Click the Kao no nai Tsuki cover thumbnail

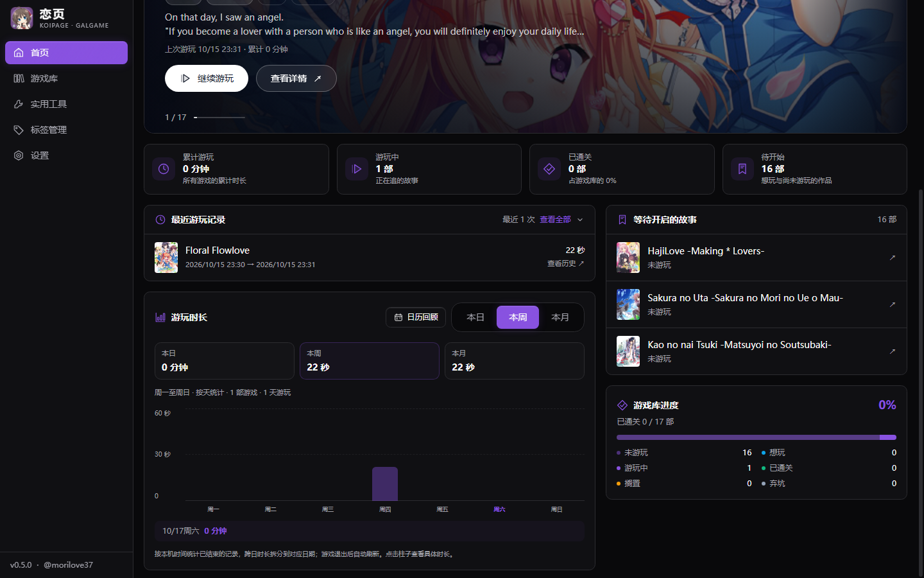pos(628,351)
